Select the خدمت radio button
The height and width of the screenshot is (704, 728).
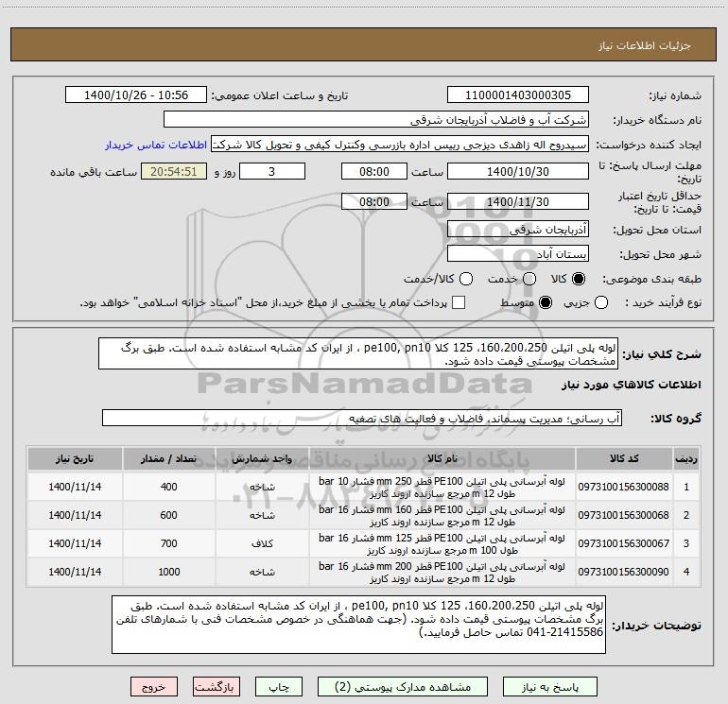pos(529,279)
